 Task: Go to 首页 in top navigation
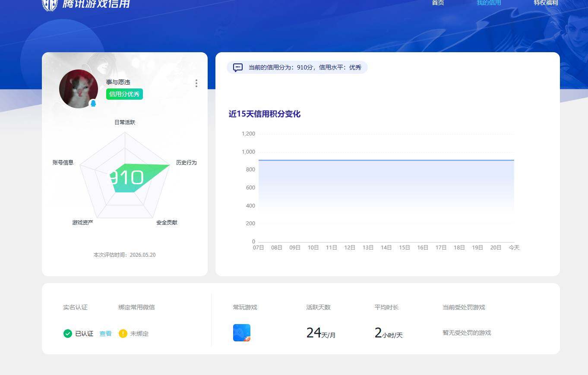438,3
